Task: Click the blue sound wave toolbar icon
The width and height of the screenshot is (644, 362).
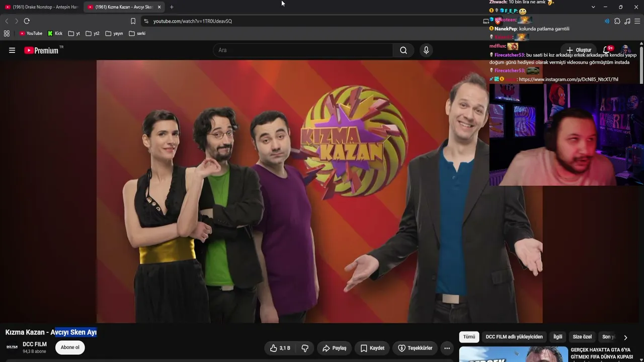Action: pos(607,21)
